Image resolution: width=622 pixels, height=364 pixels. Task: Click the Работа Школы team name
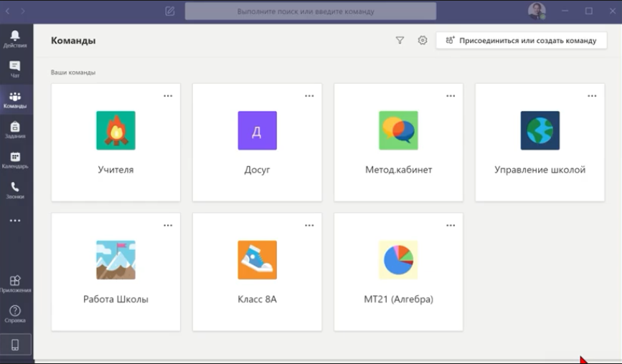tap(116, 299)
